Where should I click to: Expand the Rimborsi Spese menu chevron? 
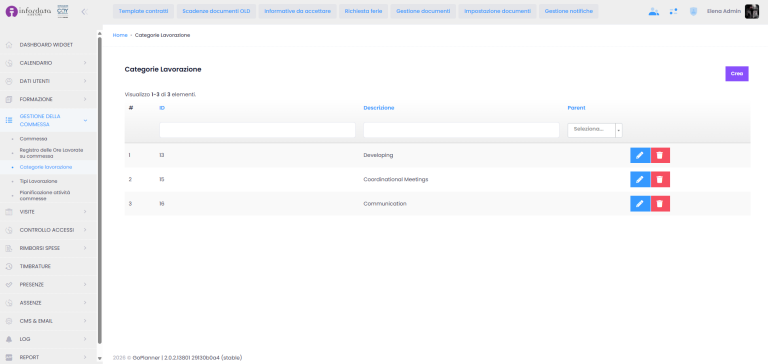[x=85, y=248]
